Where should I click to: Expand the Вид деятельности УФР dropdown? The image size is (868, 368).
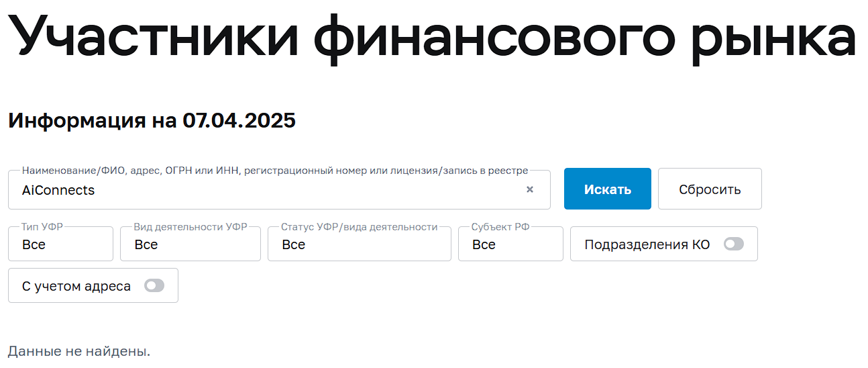(x=191, y=244)
